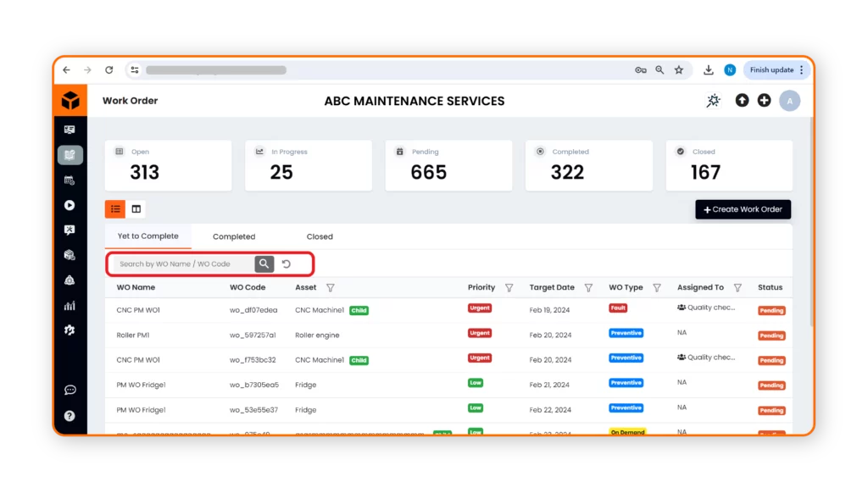This screenshot has width=868, height=488.
Task: Click the orange cube app logo
Action: (x=70, y=101)
